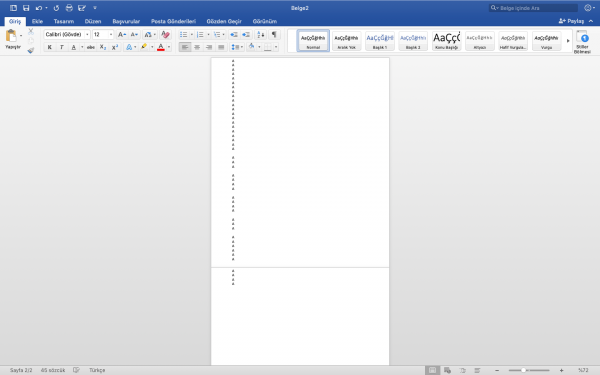This screenshot has height=375, width=600.
Task: Apply the red font color
Action: tap(161, 47)
